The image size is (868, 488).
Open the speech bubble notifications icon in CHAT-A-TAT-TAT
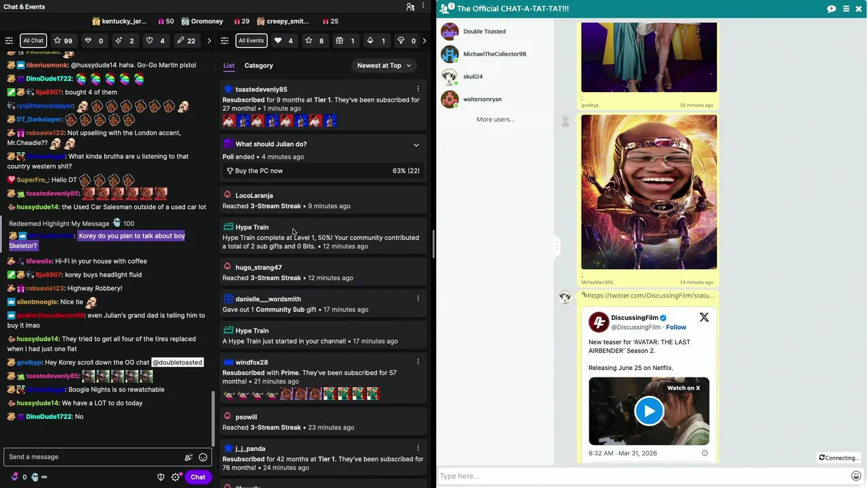[x=831, y=9]
